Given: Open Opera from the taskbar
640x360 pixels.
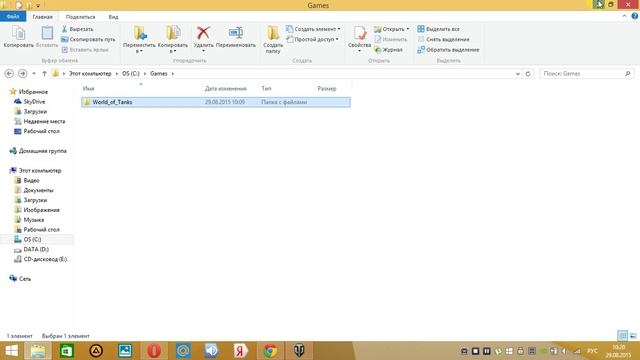Looking at the screenshot, I should click(154, 351).
